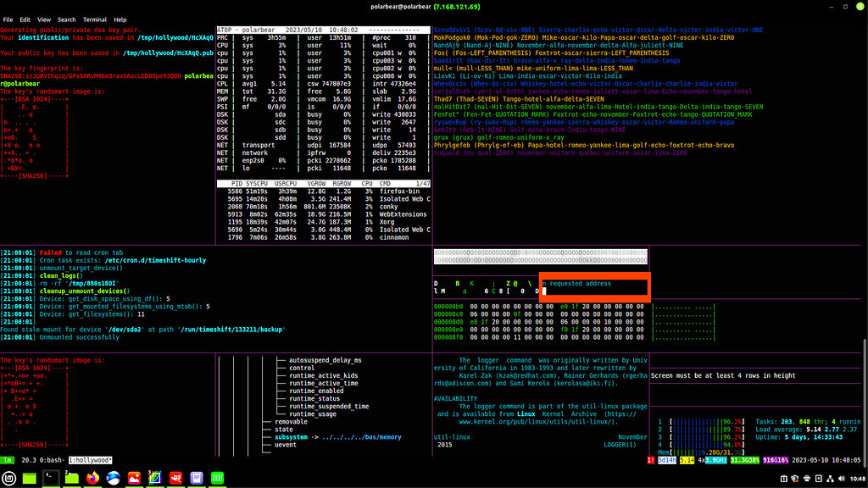Click the 000008f0 hex dump row
The height and width of the screenshot is (488, 868).
click(x=574, y=337)
